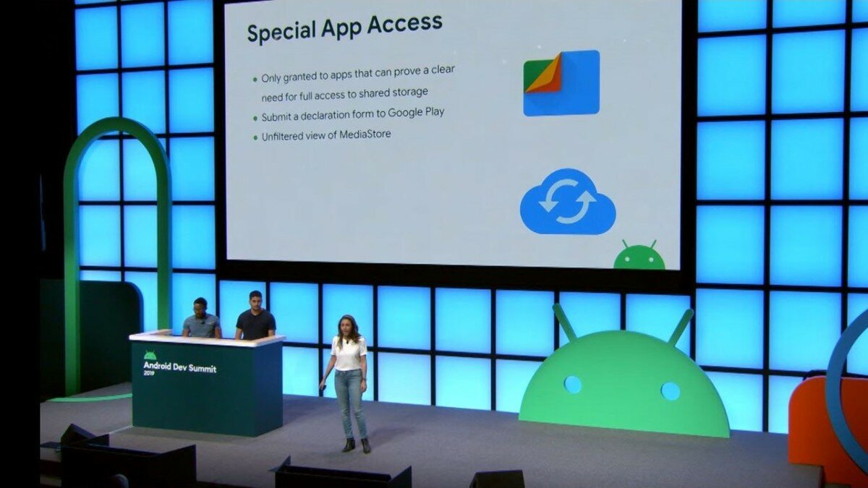Click "Android Dev Summit" text on the podium
868x488 pixels.
[x=179, y=367]
